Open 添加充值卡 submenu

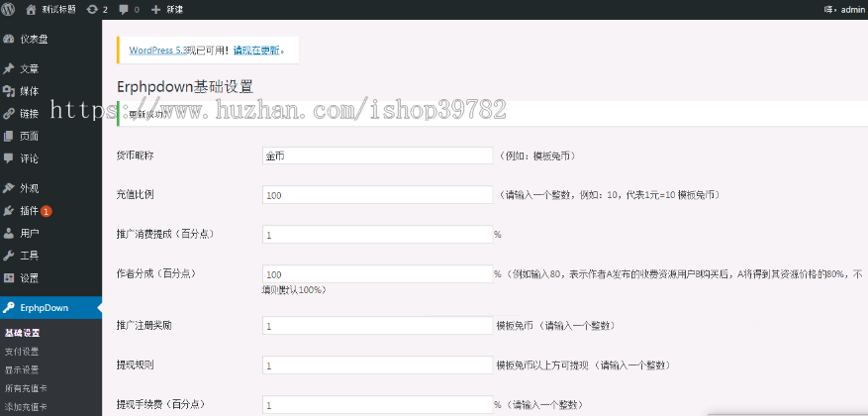[26, 406]
